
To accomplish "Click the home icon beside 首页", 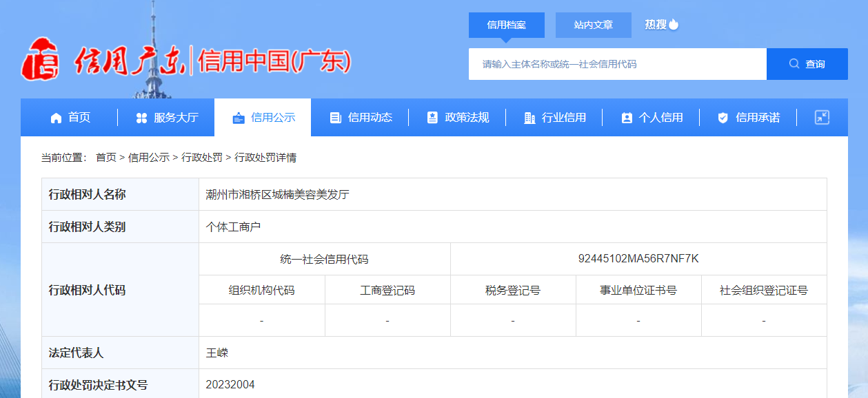I will coord(57,118).
